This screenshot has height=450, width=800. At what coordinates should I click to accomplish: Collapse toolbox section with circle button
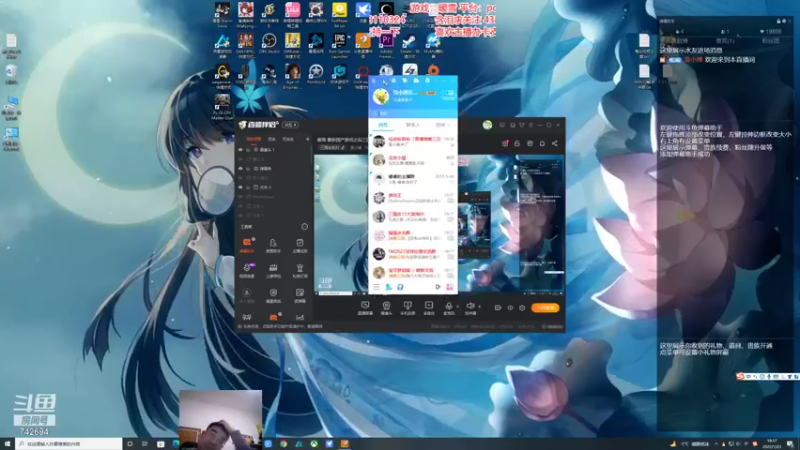[304, 227]
